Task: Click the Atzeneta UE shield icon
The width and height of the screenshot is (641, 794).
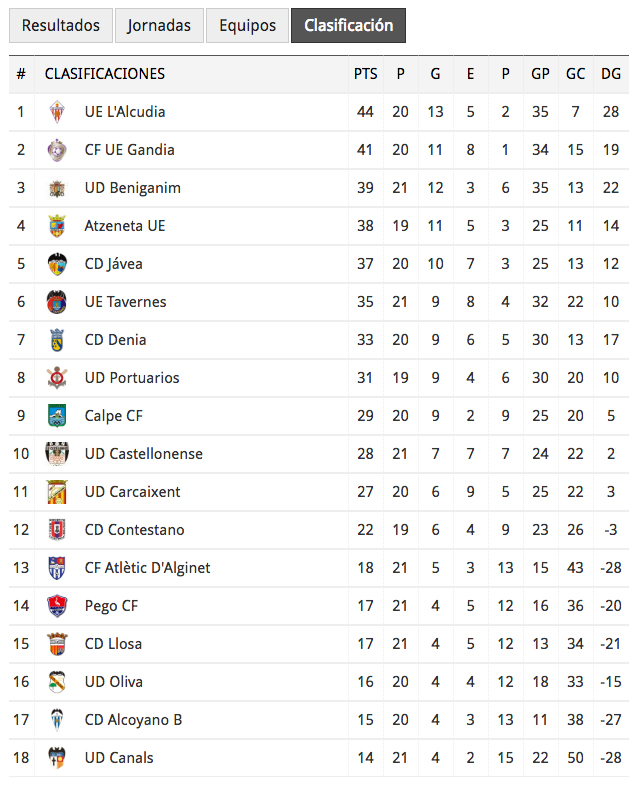Action: point(57,226)
